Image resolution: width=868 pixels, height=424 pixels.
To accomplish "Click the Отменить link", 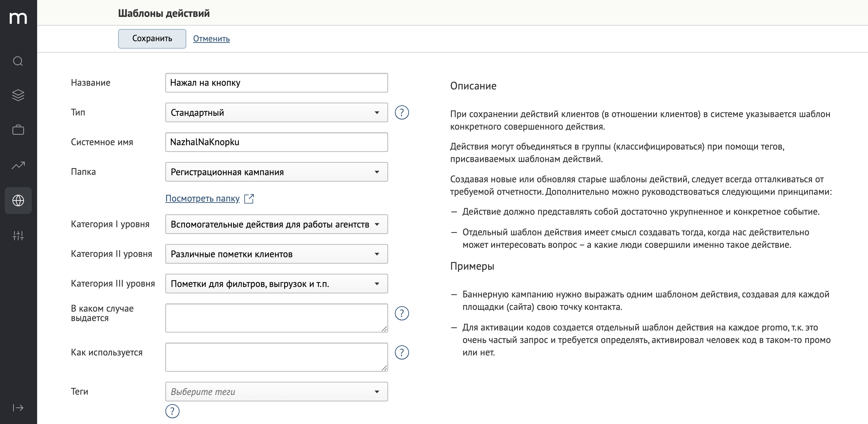I will [x=211, y=39].
